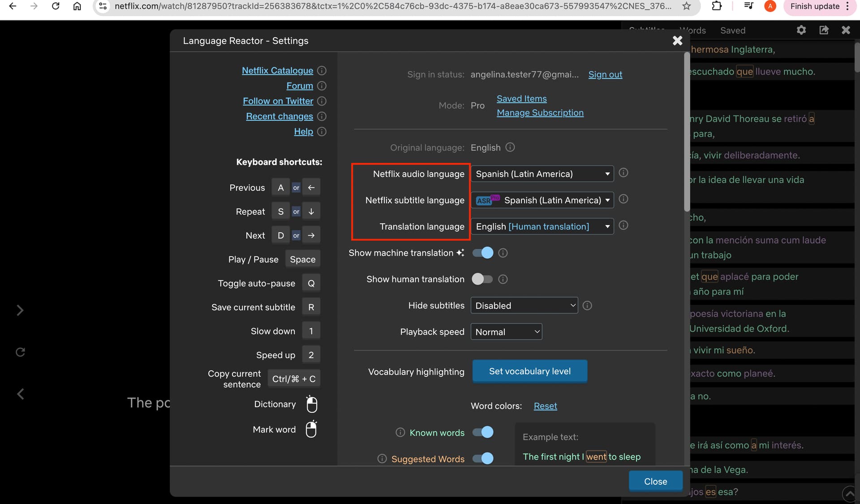The width and height of the screenshot is (860, 504).
Task: Click info icon for Translation language
Action: 623,225
